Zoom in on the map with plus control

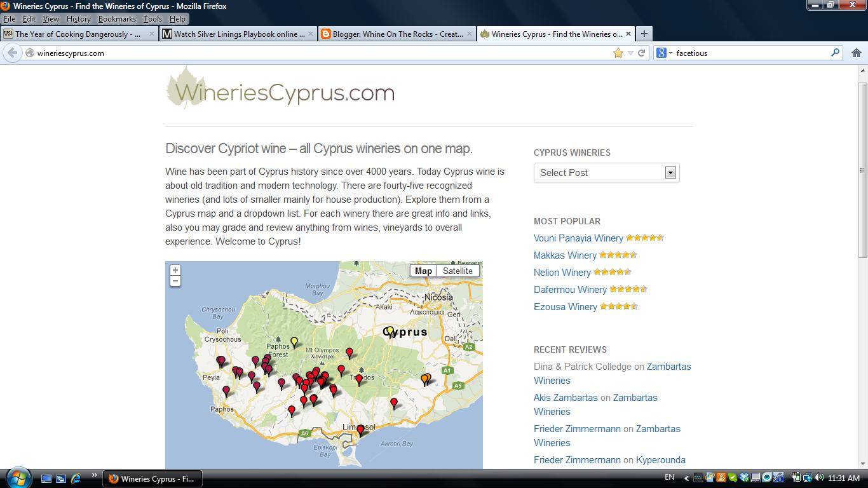pos(175,270)
